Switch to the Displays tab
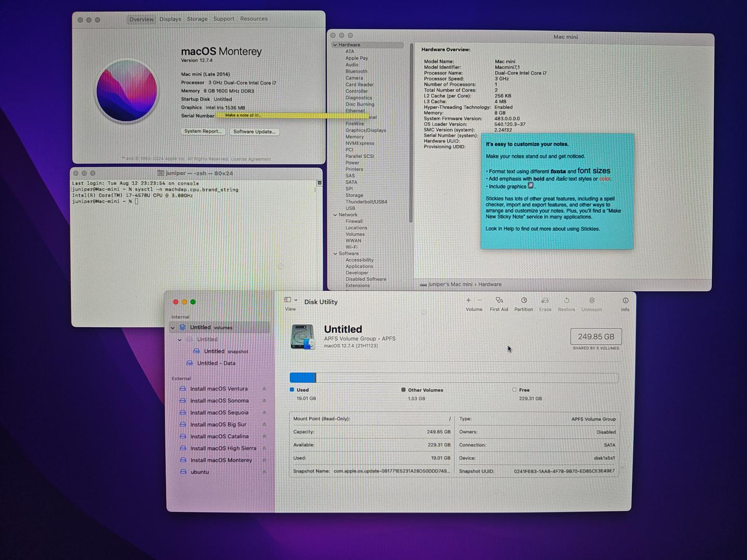This screenshot has height=560, width=747. click(x=170, y=19)
